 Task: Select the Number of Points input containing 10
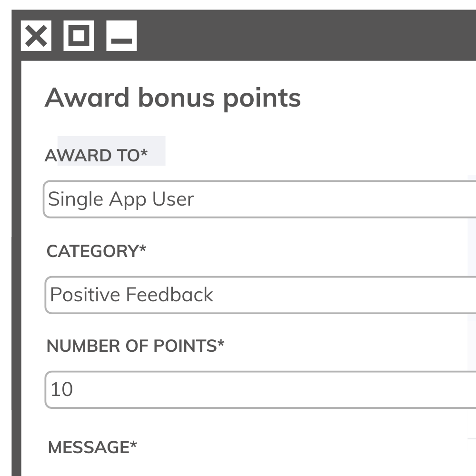pos(190,388)
